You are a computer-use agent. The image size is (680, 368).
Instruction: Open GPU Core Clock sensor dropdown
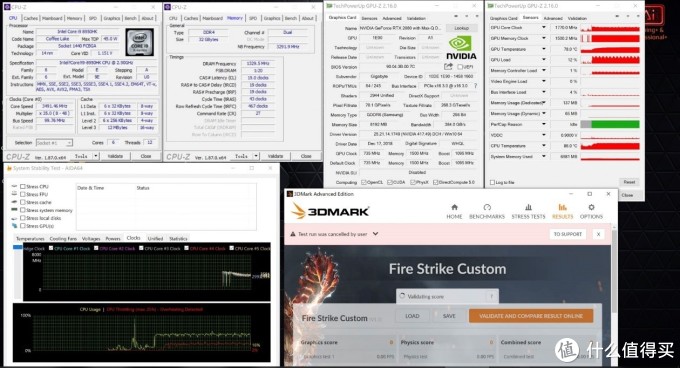[x=543, y=27]
